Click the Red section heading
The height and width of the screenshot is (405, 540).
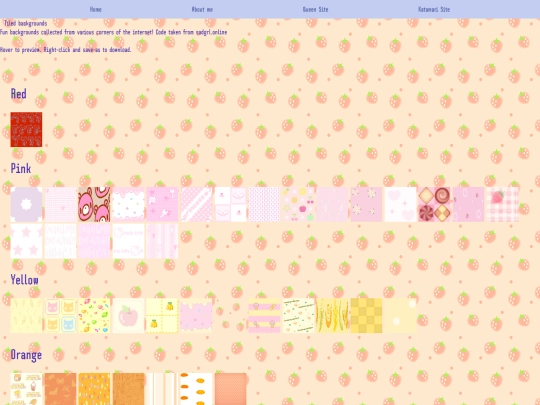(18, 94)
